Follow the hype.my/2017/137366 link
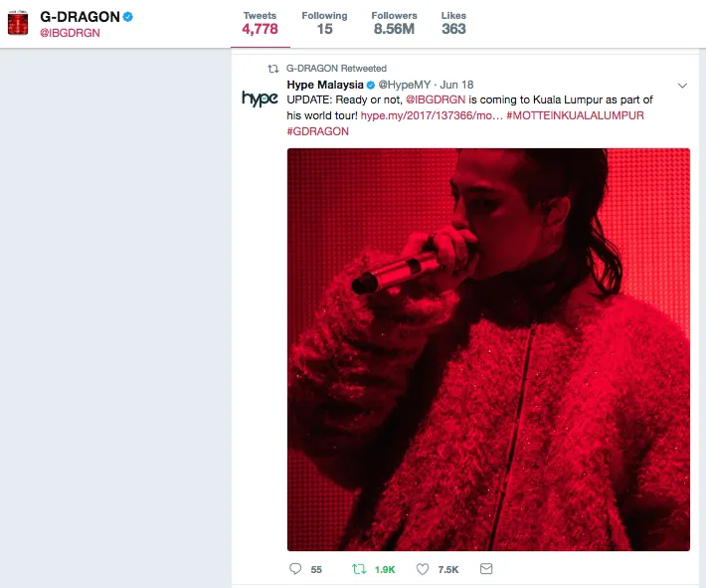This screenshot has width=706, height=588. pos(432,115)
